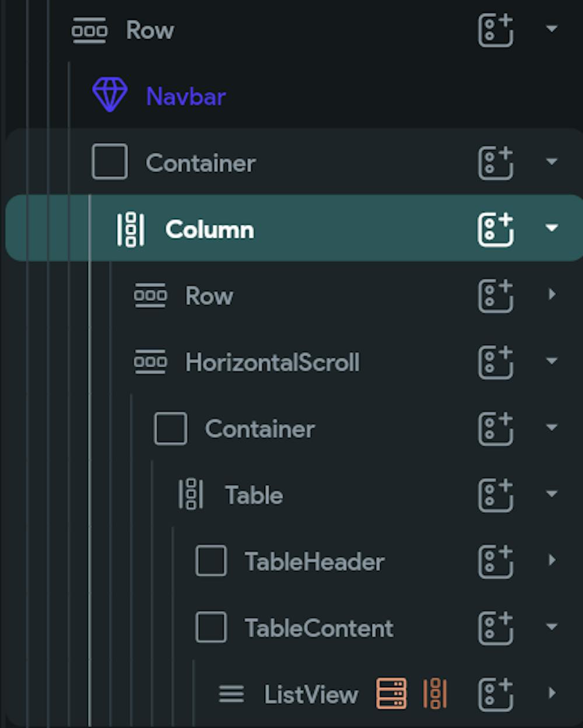Viewport: 583px width, 728px height.
Task: Select the topmost Container widget
Action: point(202,163)
